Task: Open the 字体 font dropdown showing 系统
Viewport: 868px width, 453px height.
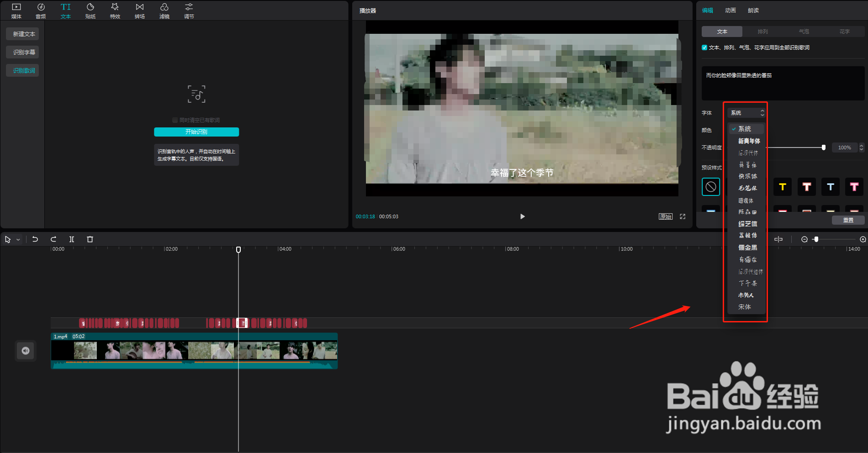Action: pyautogui.click(x=746, y=113)
